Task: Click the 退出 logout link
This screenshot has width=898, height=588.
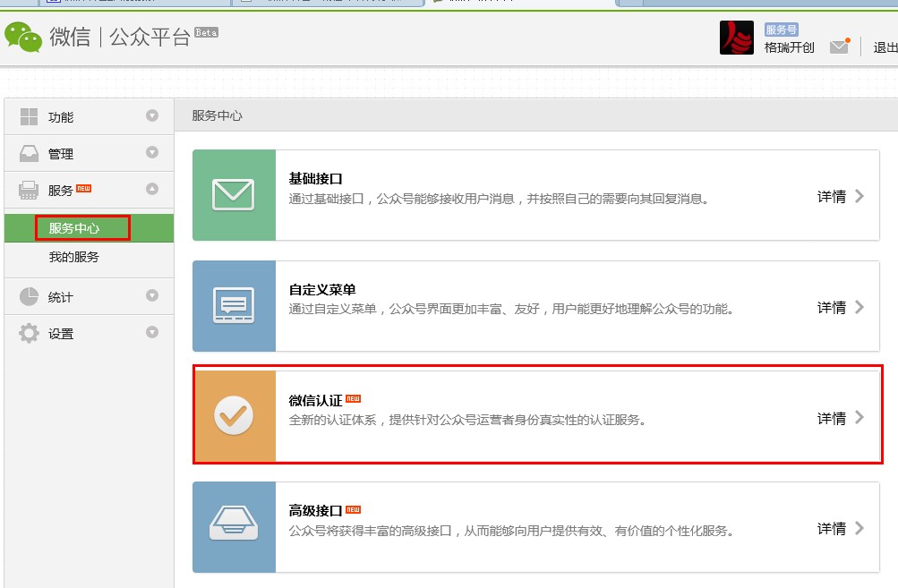Action: tap(884, 47)
